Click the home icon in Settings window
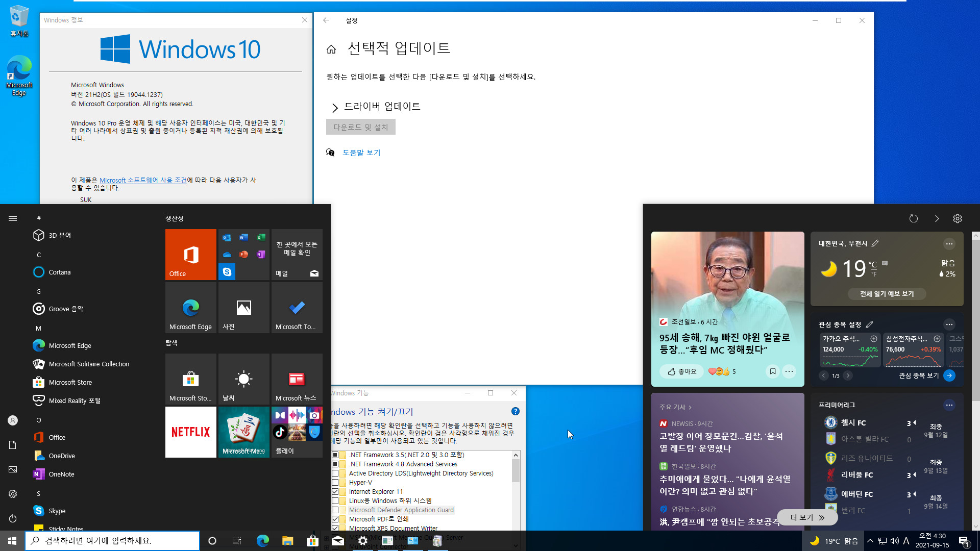This screenshot has height=551, width=980. coord(331,49)
